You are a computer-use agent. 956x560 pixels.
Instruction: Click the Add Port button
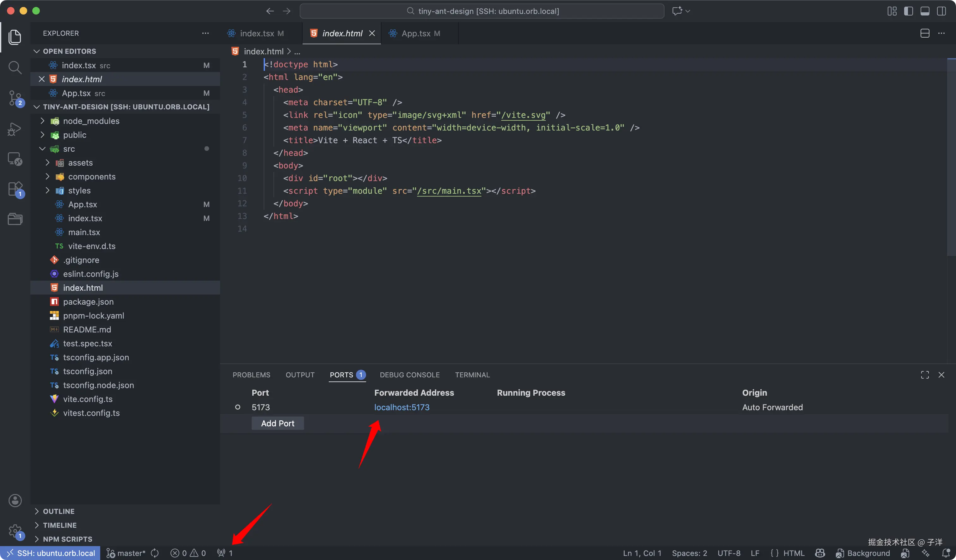pyautogui.click(x=277, y=423)
